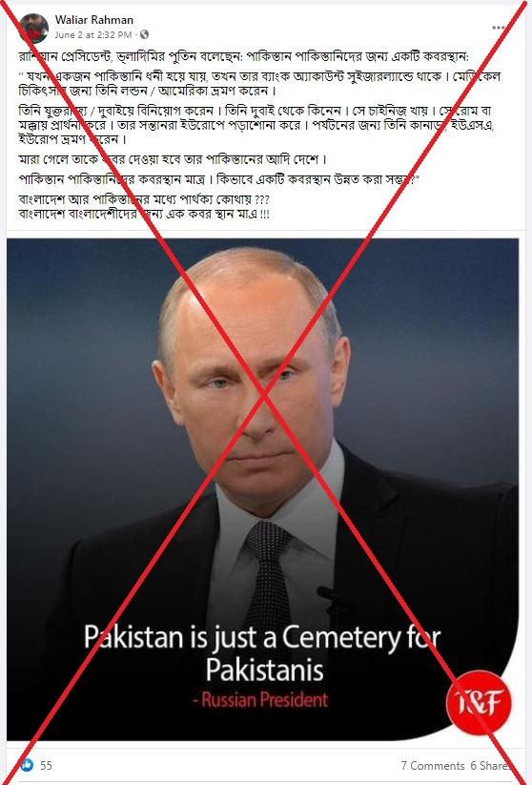The image size is (532, 785).
Task: Open Waliar Rahman's profile picture
Action: tap(34, 28)
